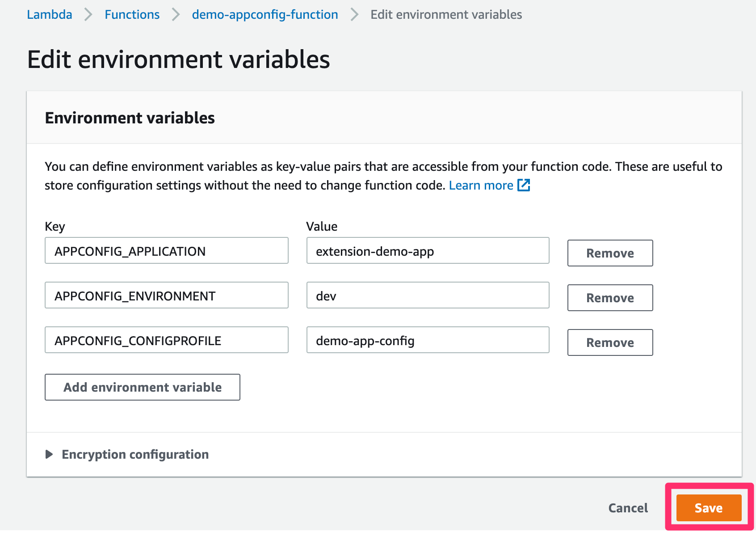Screen dimensions: 756x549
Task: Expand the Encryption configuration section
Action: (49, 454)
